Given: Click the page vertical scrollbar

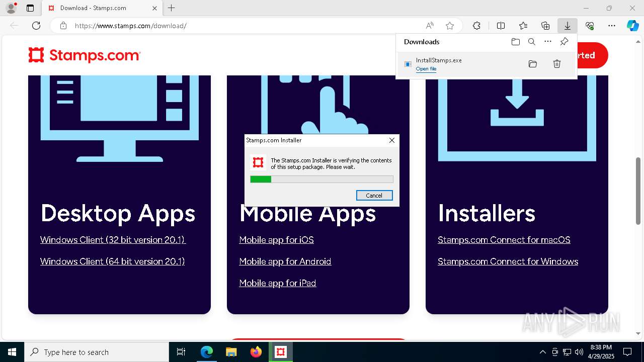Looking at the screenshot, I should point(638,191).
